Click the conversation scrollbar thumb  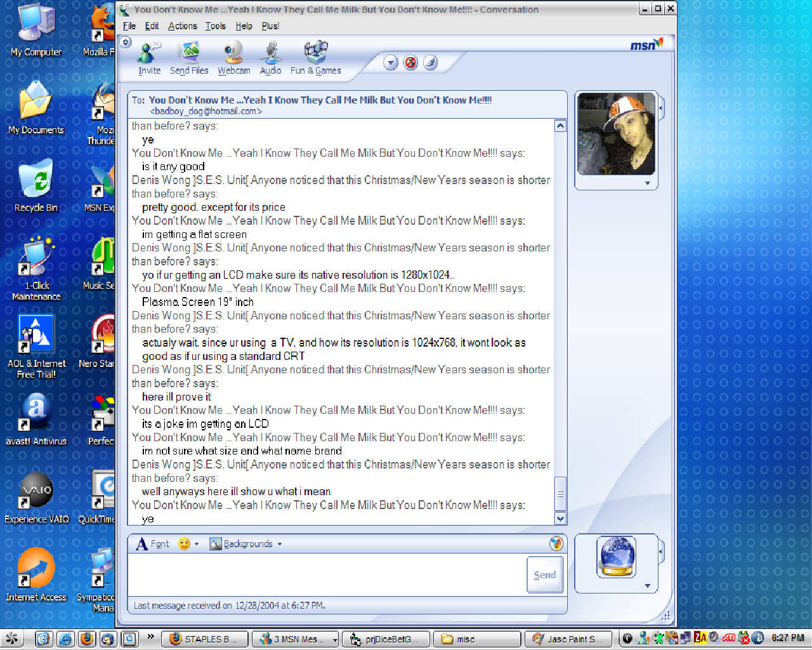[x=560, y=494]
